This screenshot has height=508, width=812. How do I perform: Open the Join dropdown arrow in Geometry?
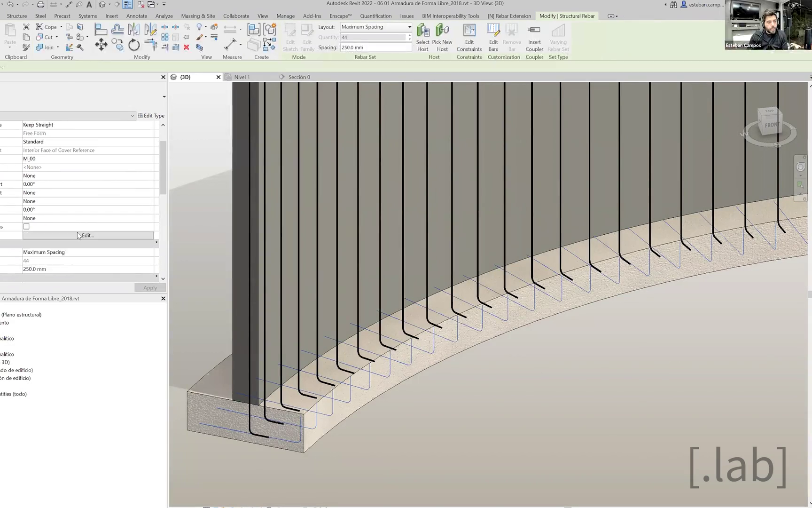58,47
